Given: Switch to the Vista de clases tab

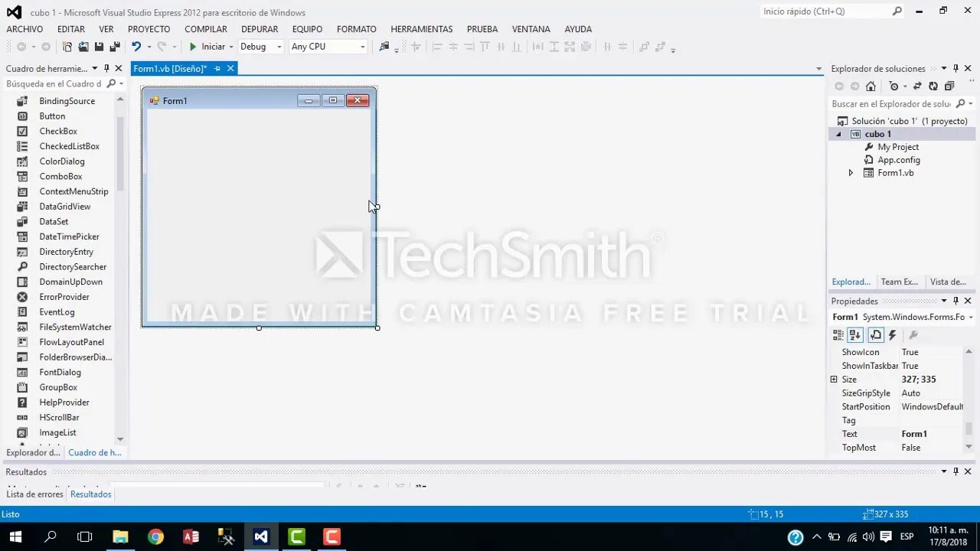Looking at the screenshot, I should tap(948, 282).
